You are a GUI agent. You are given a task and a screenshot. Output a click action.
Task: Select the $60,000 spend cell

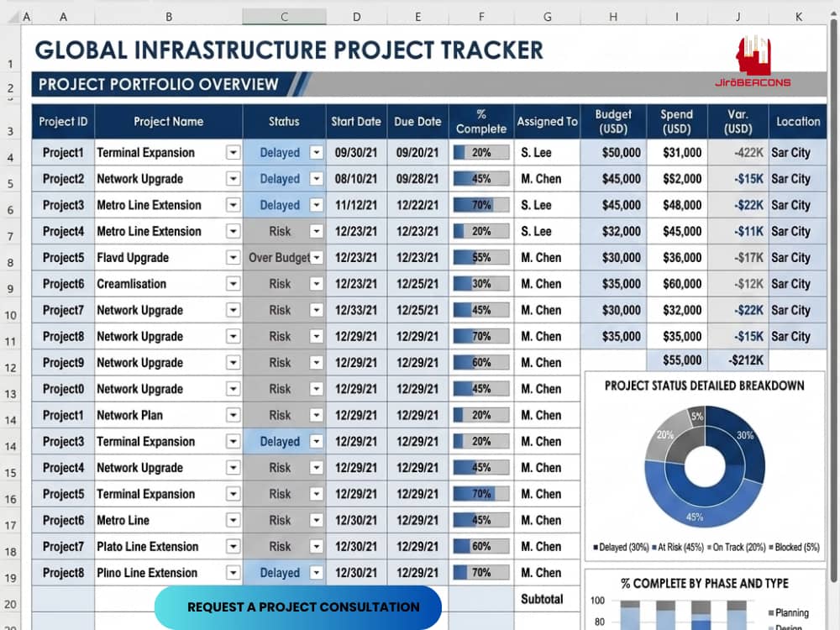[x=677, y=284]
